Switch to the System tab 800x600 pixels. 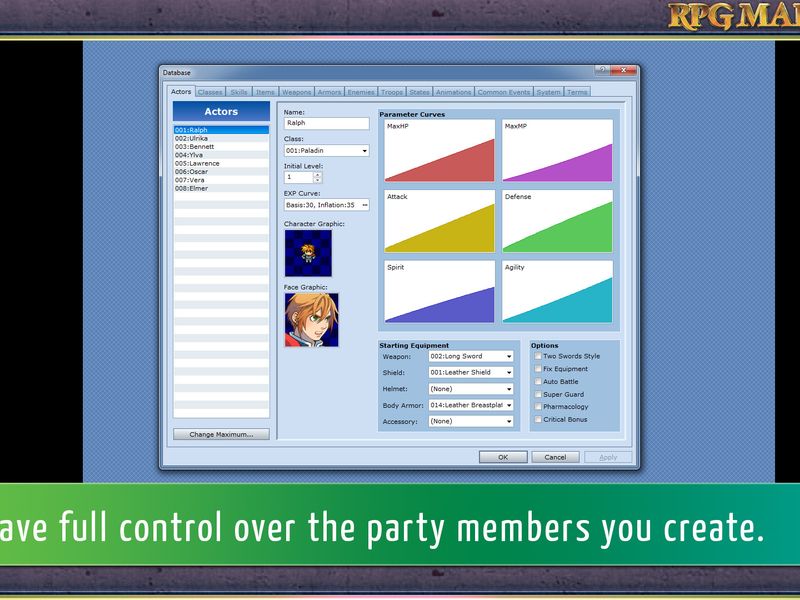tap(548, 92)
